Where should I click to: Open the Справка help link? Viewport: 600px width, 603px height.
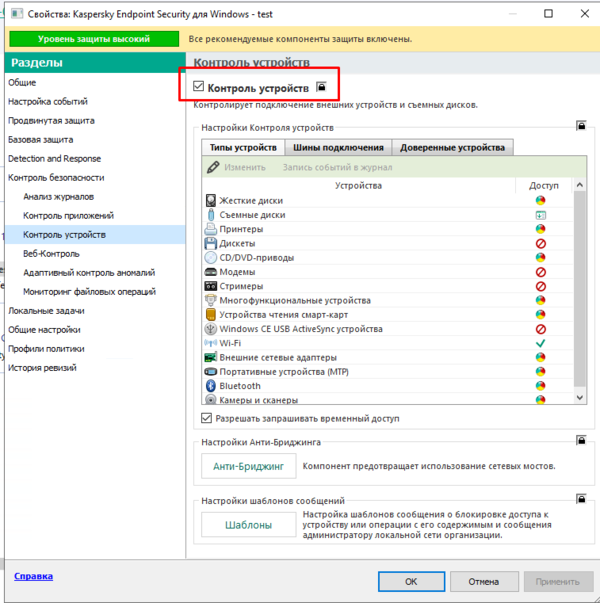pyautogui.click(x=33, y=576)
